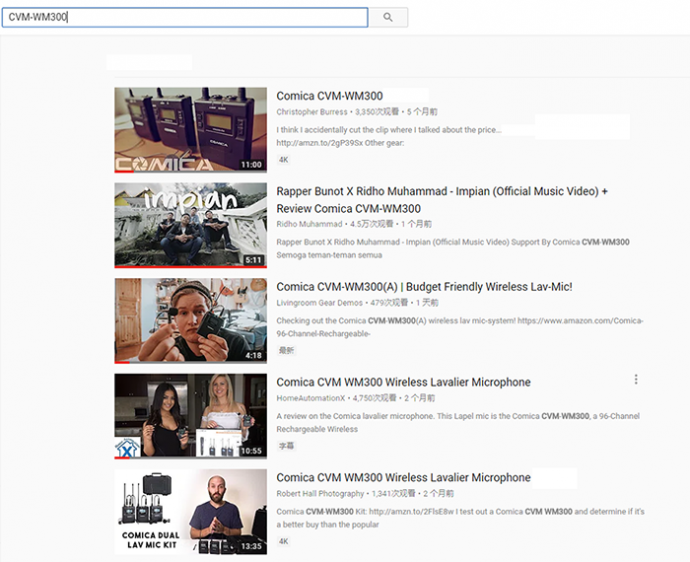Click the magnifying glass search button
The height and width of the screenshot is (562, 690).
coord(388,17)
